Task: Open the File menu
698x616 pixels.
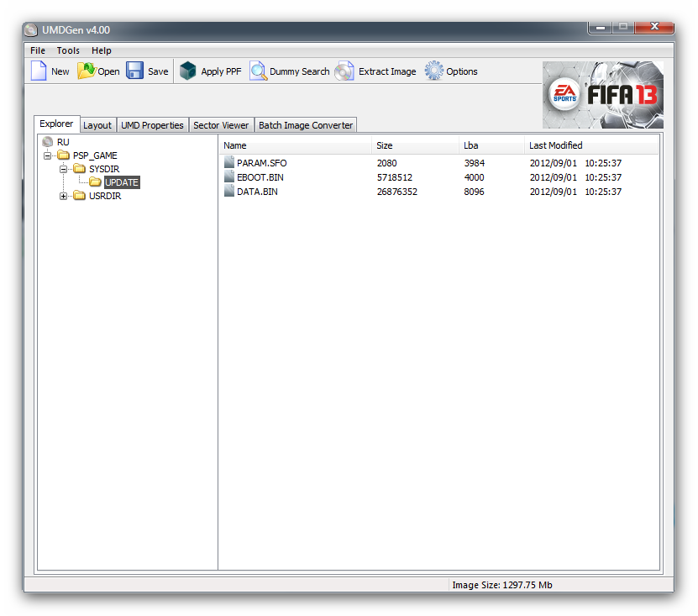Action: [38, 50]
